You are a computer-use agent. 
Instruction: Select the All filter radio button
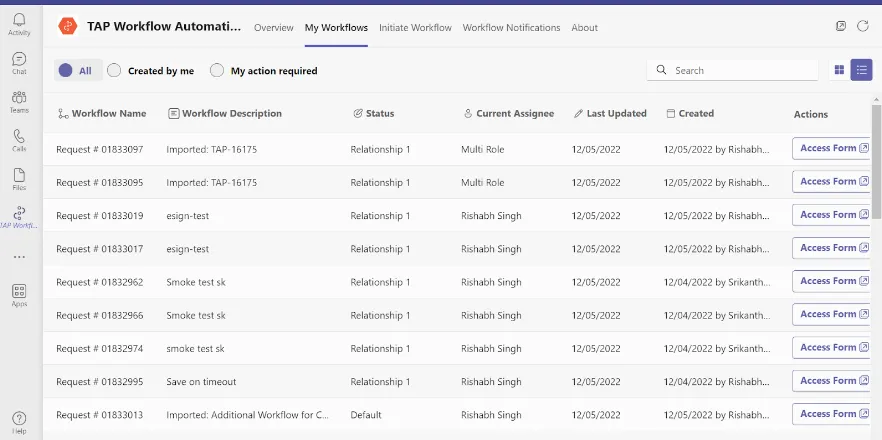click(x=66, y=70)
